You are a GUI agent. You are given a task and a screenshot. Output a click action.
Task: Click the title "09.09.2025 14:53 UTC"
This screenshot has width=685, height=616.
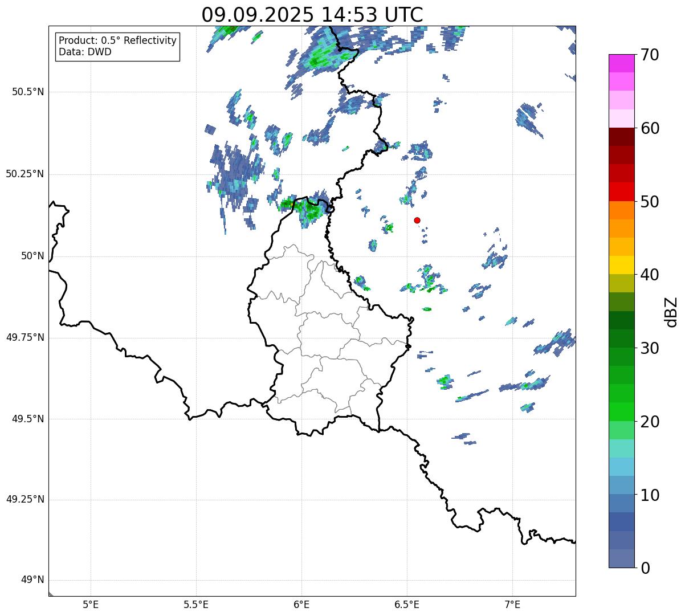(312, 15)
